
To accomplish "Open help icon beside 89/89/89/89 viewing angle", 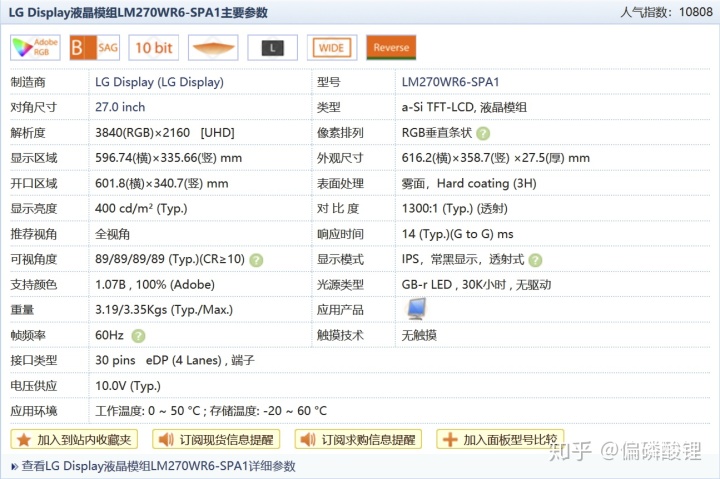I will click(x=256, y=260).
